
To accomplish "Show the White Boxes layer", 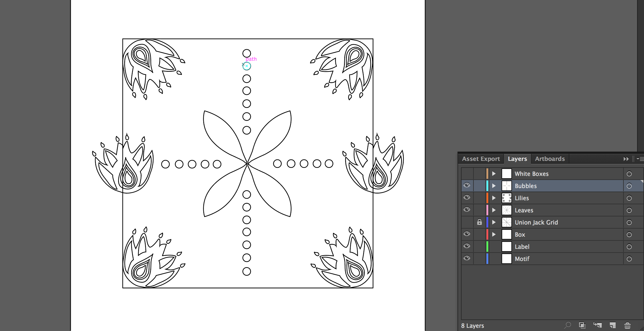I will [467, 174].
